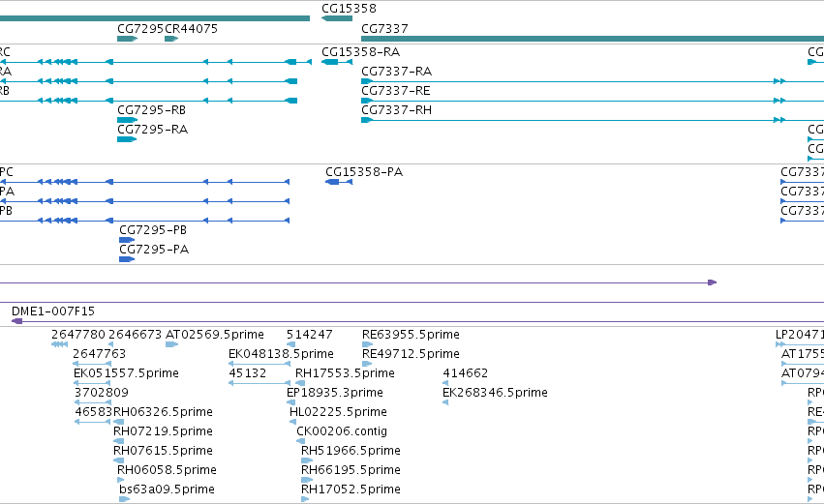The image size is (824, 504).
Task: Open the RH17553.5prime EST label
Action: pyautogui.click(x=345, y=373)
